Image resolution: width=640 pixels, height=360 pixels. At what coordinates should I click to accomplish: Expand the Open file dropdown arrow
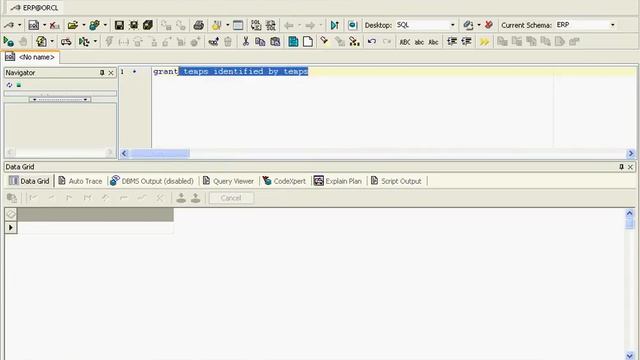point(84,25)
